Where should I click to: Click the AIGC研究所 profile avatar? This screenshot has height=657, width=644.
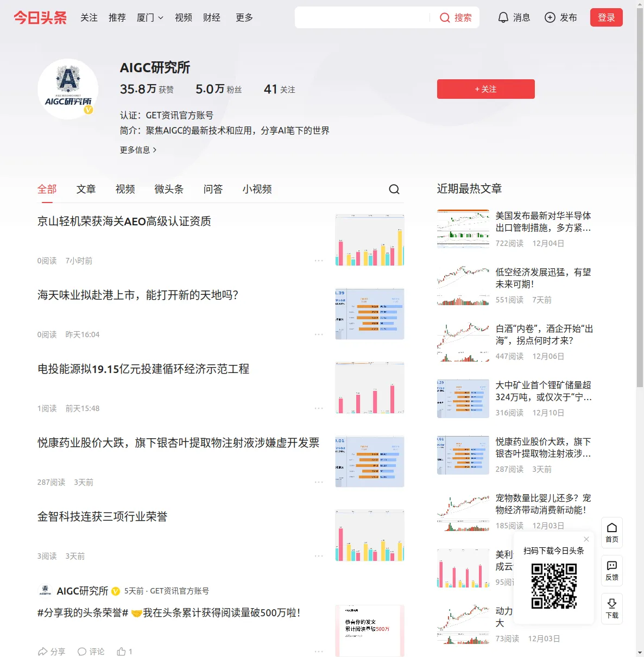tap(68, 89)
